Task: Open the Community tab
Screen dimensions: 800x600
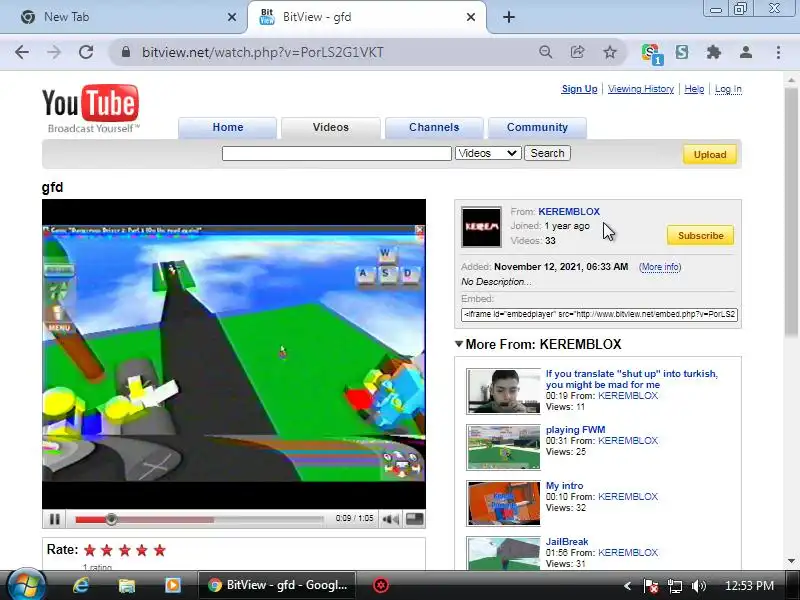Action: (x=537, y=128)
